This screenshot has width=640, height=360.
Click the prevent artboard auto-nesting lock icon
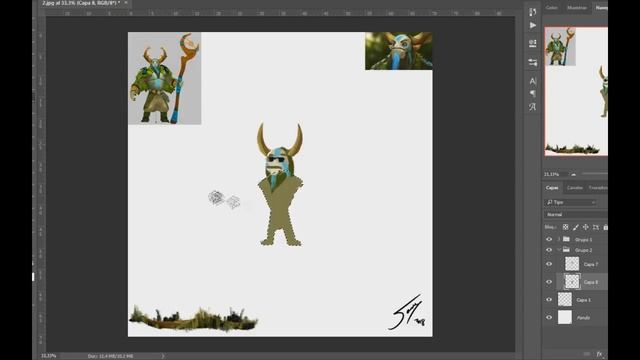coord(596,227)
